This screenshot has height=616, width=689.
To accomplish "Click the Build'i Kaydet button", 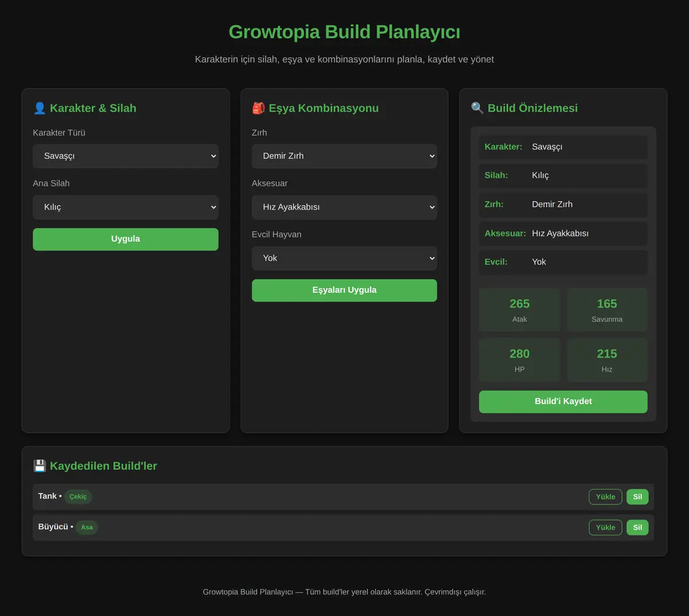I will 563,402.
